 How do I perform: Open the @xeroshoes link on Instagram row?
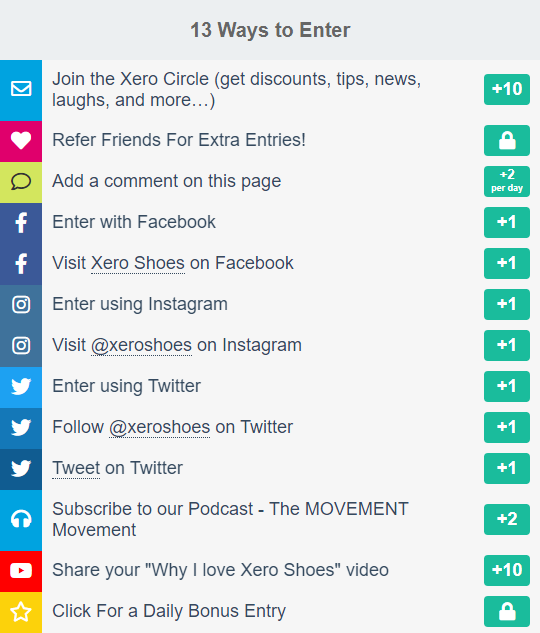click(141, 346)
